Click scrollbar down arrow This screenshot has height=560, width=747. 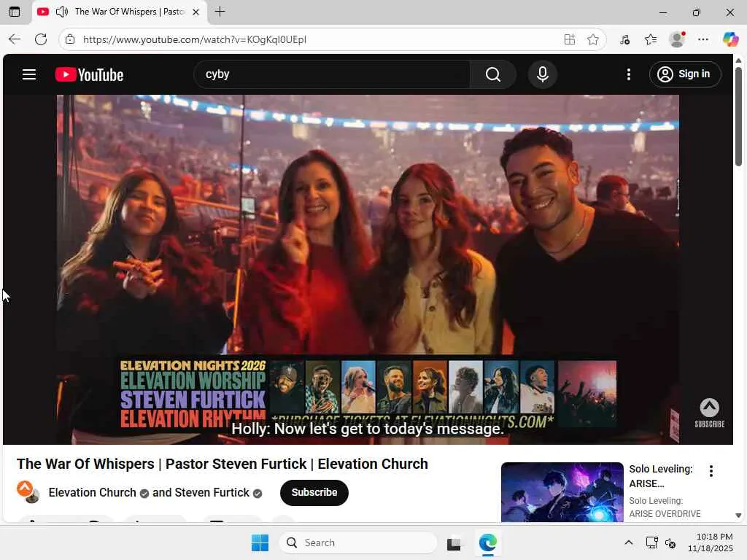tap(738, 516)
